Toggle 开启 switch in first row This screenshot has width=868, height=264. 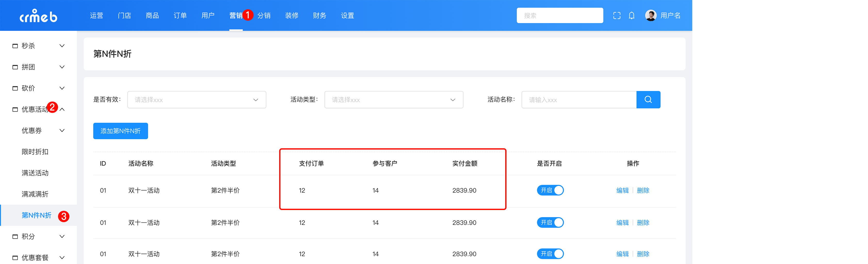tap(550, 190)
